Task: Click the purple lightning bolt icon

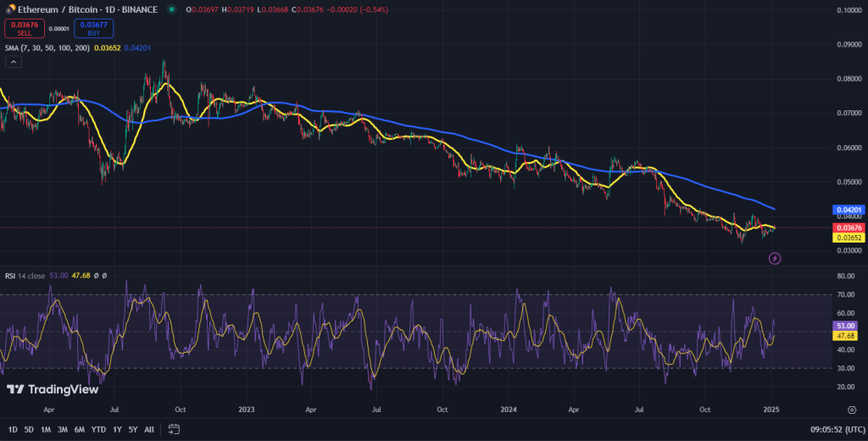Action: coord(775,258)
